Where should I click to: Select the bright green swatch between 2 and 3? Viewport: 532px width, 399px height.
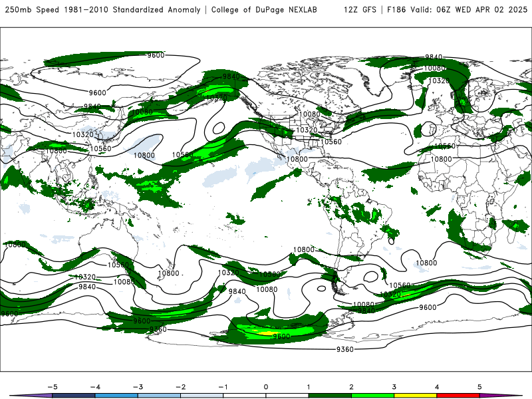click(373, 396)
